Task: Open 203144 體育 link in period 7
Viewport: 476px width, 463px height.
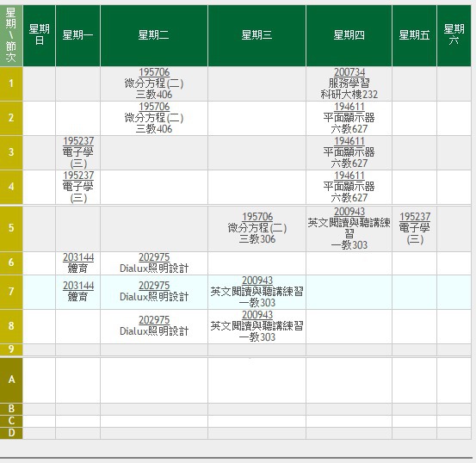Action: pyautogui.click(x=78, y=286)
